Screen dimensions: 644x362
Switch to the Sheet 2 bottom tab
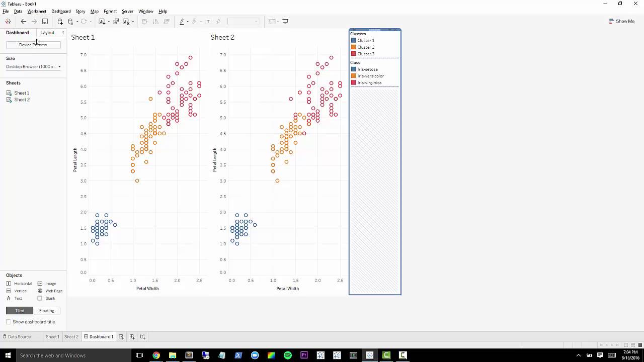coord(71,337)
